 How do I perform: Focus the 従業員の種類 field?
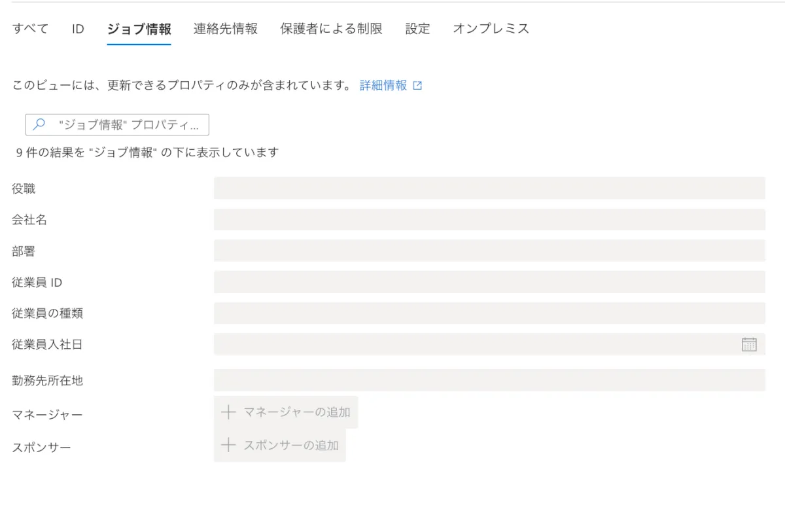pos(489,313)
